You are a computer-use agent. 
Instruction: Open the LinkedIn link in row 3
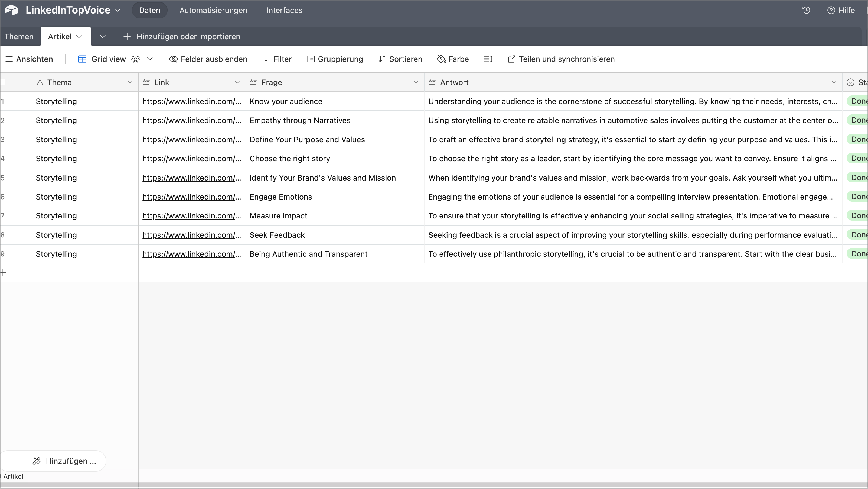click(191, 140)
